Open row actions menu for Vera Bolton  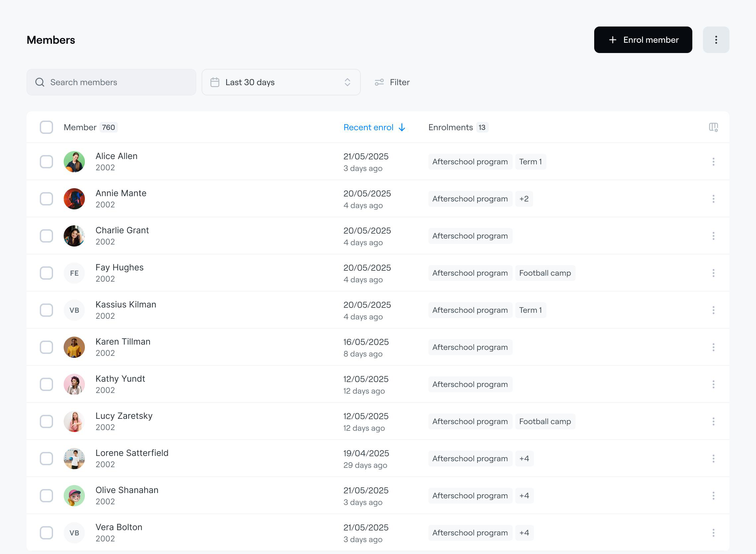(713, 532)
